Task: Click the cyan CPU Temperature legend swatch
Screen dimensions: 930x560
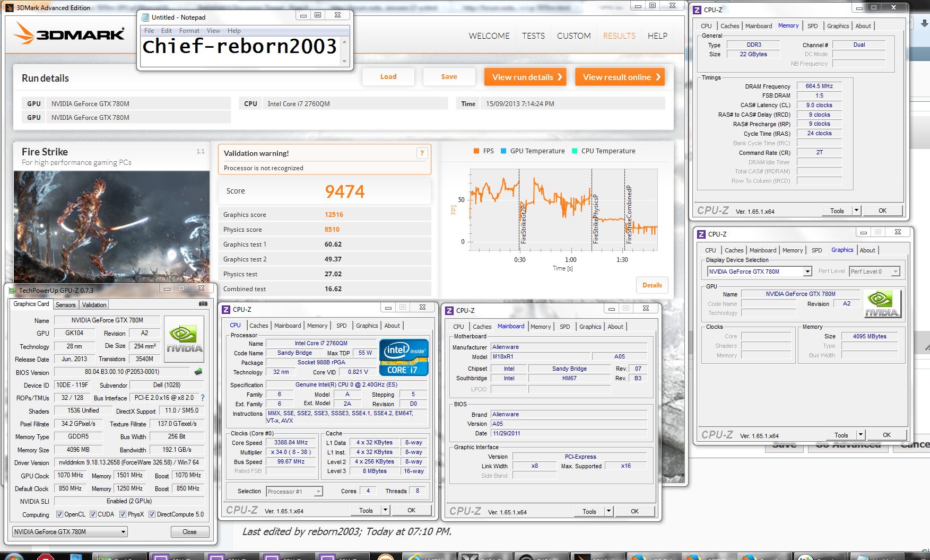Action: 575,151
